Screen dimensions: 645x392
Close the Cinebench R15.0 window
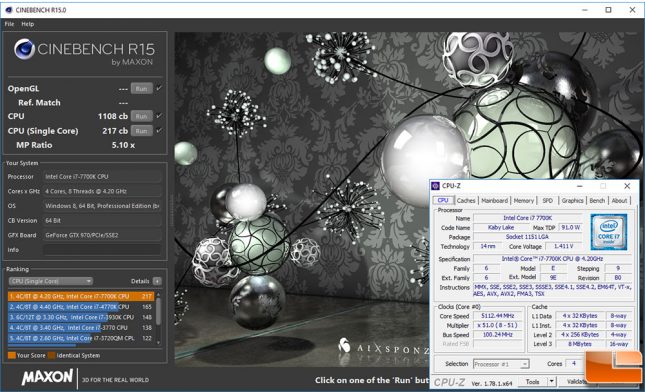[x=633, y=10]
